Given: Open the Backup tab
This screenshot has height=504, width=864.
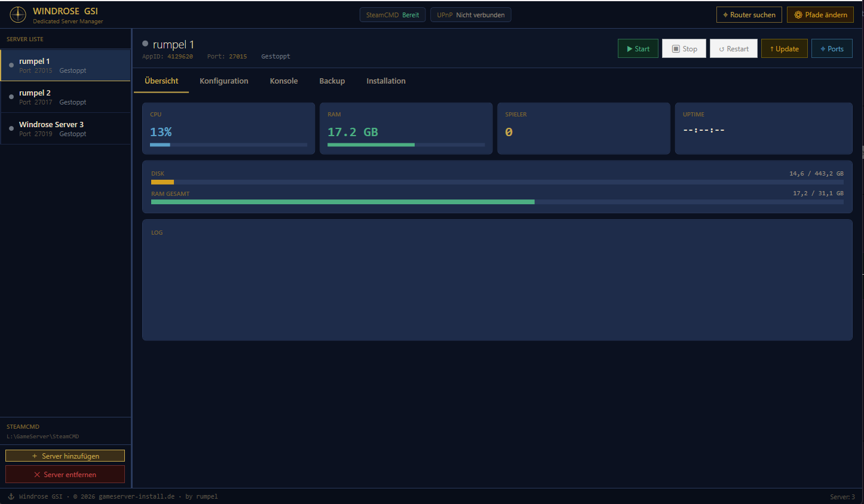Looking at the screenshot, I should (x=332, y=81).
